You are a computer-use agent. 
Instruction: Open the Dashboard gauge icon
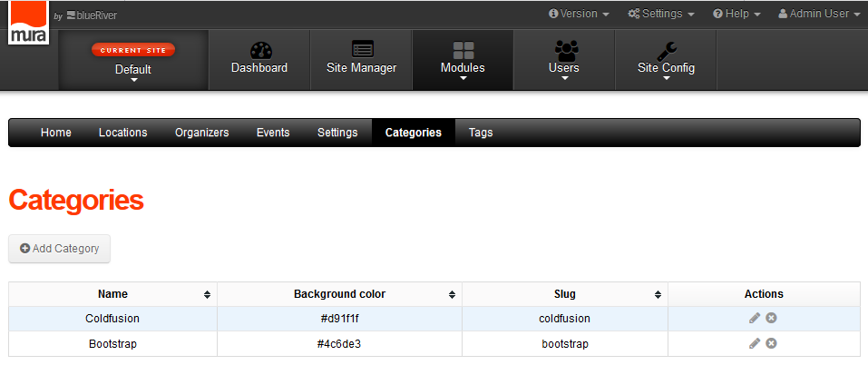pos(259,51)
